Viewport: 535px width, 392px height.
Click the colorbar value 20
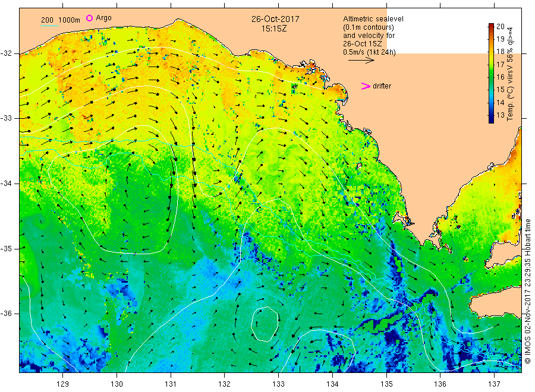pyautogui.click(x=500, y=27)
